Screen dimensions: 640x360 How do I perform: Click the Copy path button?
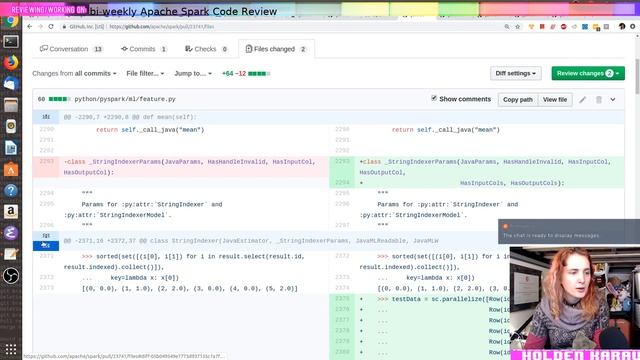click(x=518, y=100)
